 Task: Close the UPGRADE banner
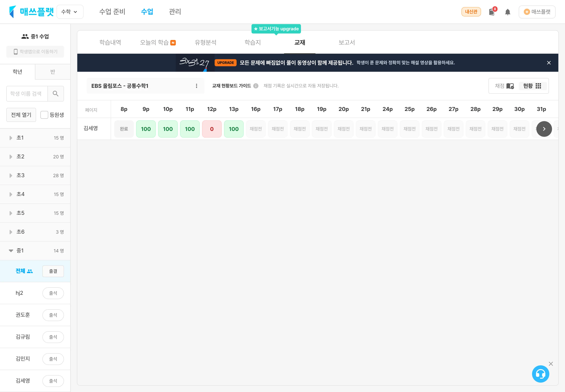(x=549, y=63)
